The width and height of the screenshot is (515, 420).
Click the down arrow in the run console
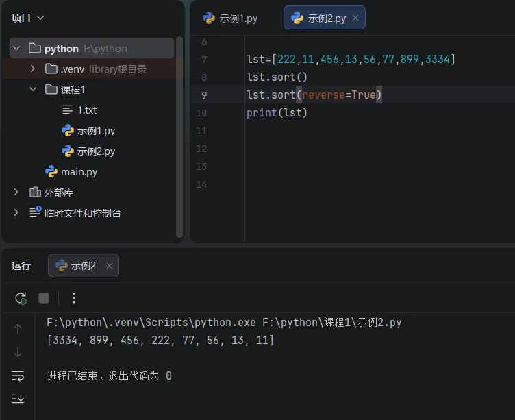point(18,352)
